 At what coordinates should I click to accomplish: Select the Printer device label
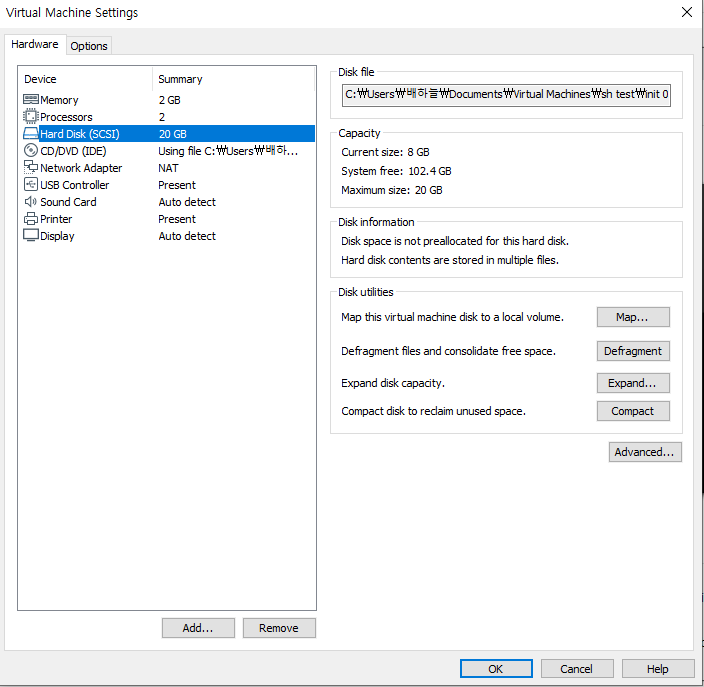[x=56, y=219]
